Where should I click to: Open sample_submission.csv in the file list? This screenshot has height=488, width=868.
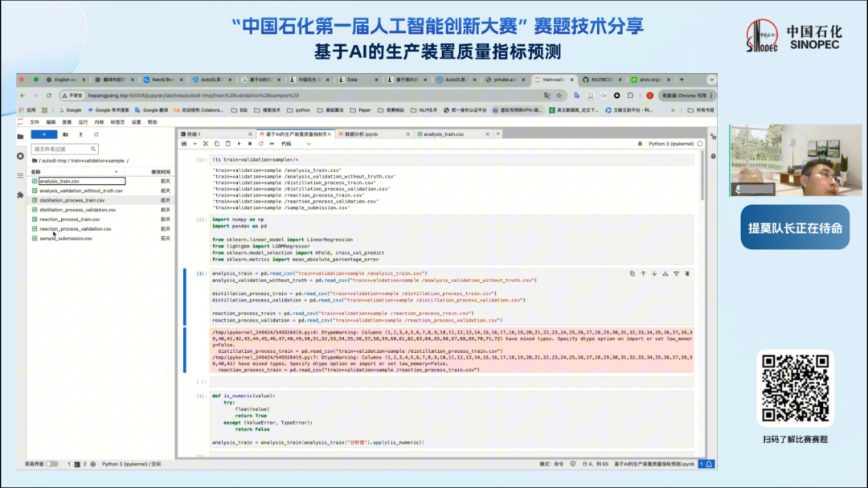click(66, 239)
